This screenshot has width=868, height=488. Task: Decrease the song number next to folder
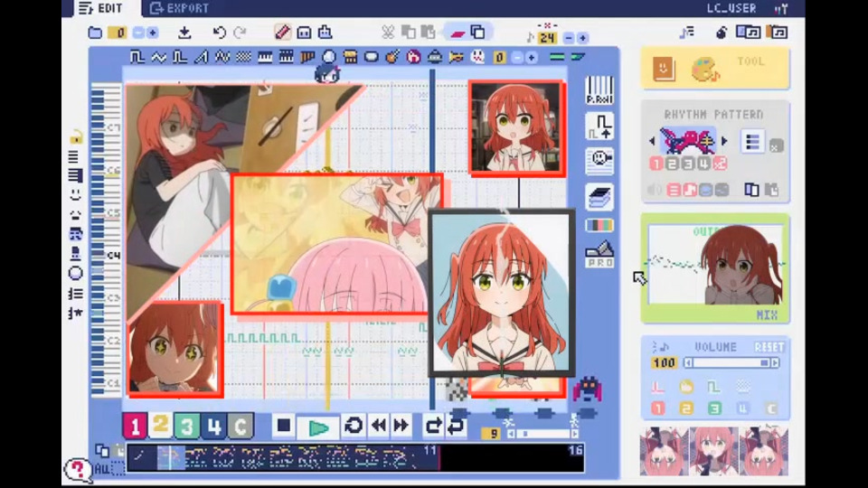coord(138,33)
